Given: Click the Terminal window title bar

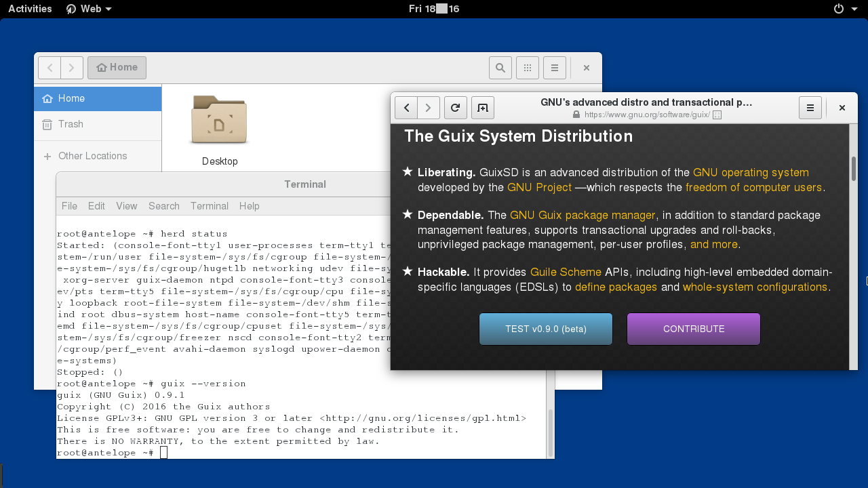Looking at the screenshot, I should 305,184.
